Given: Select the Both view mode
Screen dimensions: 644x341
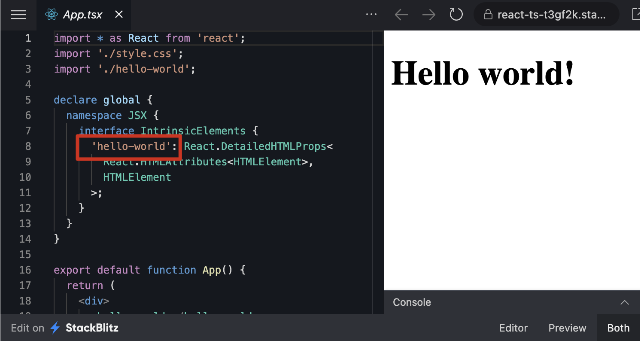Looking at the screenshot, I should click(618, 328).
